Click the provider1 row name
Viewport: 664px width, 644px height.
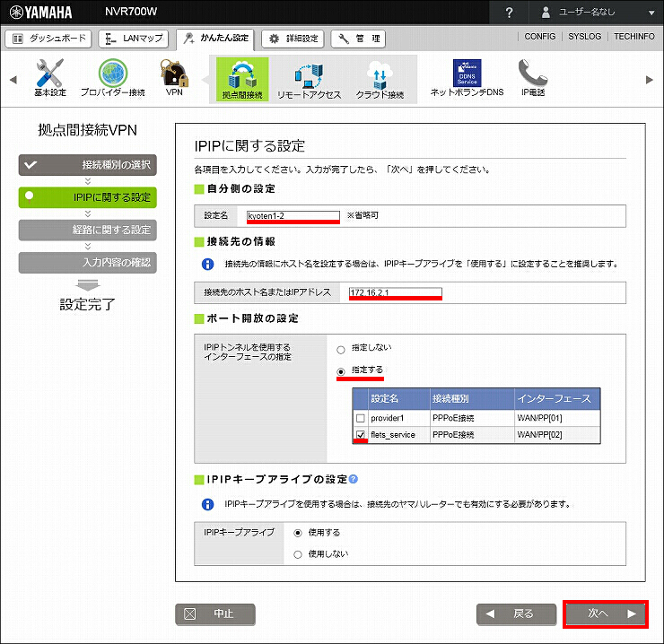[387, 418]
